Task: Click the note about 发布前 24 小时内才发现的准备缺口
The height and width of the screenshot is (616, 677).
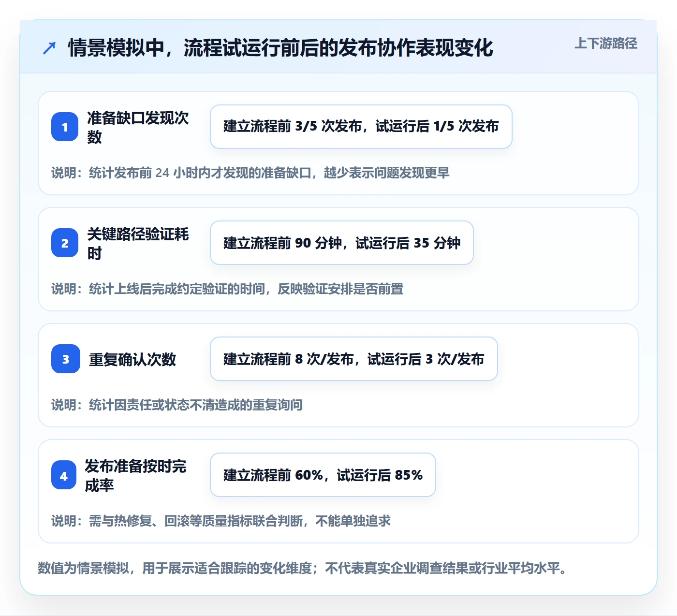Action: [x=250, y=173]
